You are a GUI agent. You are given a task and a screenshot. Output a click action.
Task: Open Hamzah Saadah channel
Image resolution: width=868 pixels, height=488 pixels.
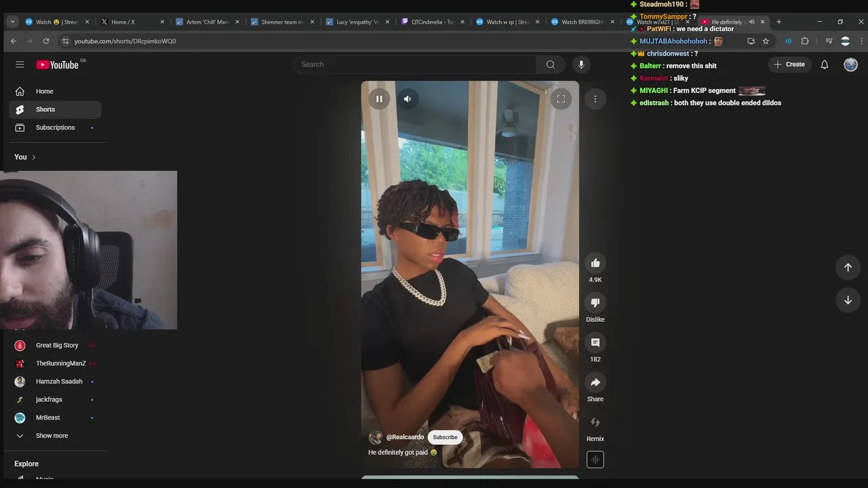pyautogui.click(x=56, y=382)
